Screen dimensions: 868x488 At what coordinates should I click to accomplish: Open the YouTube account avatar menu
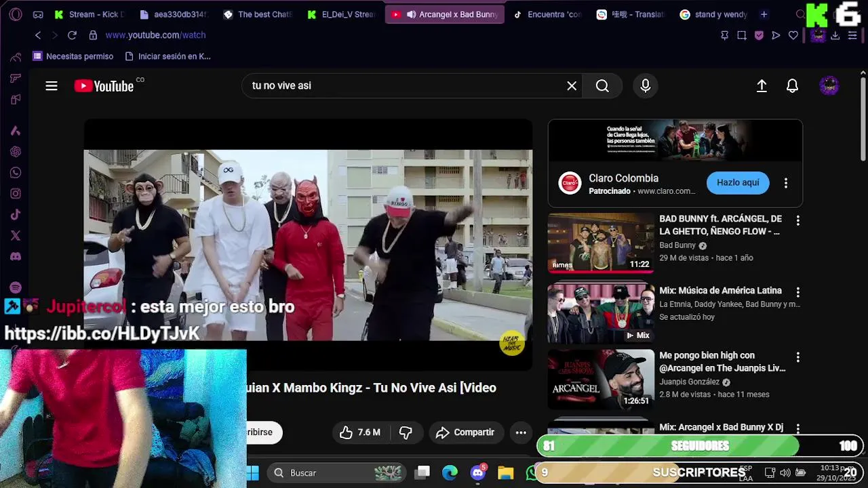click(829, 86)
